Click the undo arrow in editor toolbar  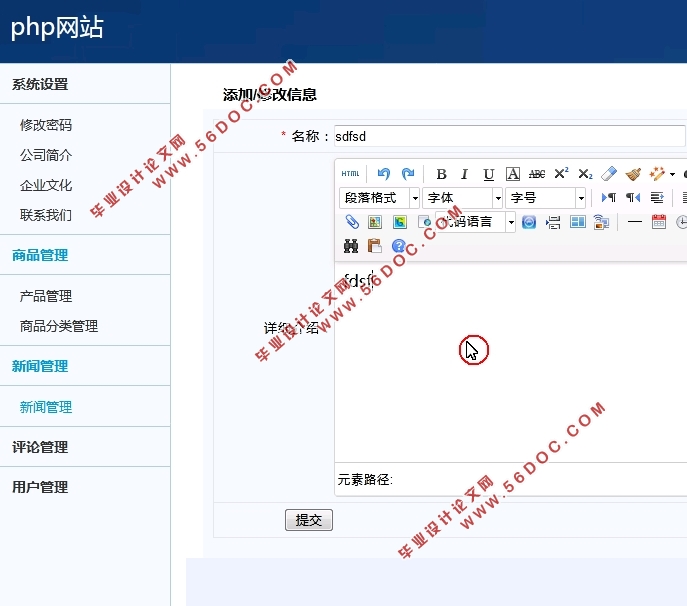[x=384, y=174]
